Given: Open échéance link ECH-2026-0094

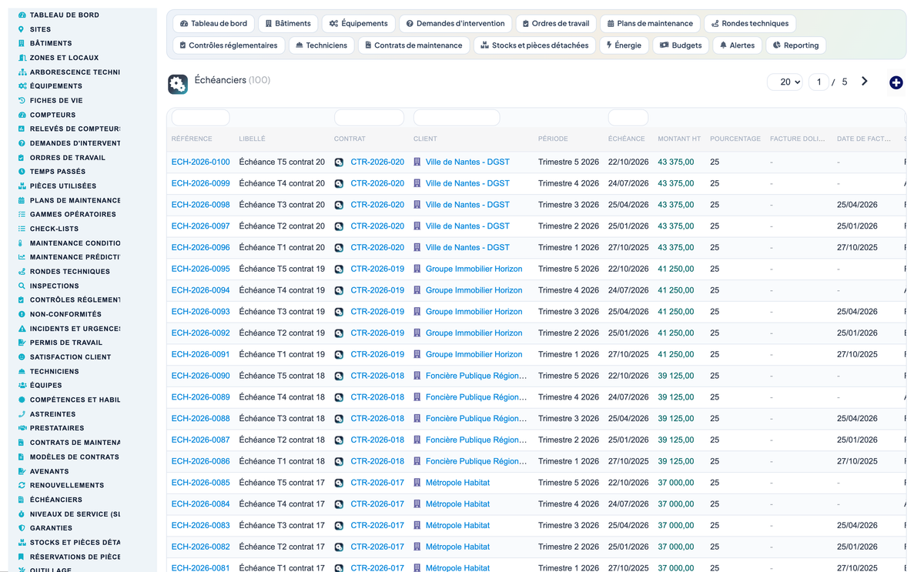Looking at the screenshot, I should (x=200, y=291).
